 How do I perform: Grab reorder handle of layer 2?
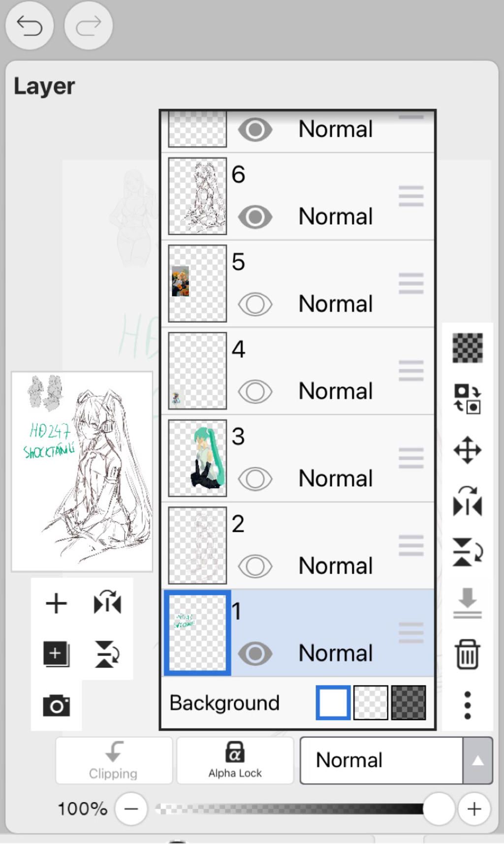pos(411,545)
